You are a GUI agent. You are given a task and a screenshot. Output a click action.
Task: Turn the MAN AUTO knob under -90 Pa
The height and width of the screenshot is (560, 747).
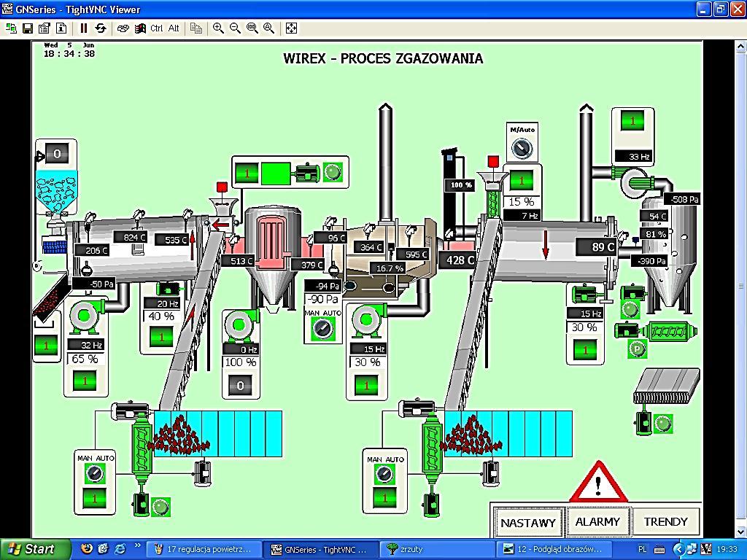(x=323, y=328)
